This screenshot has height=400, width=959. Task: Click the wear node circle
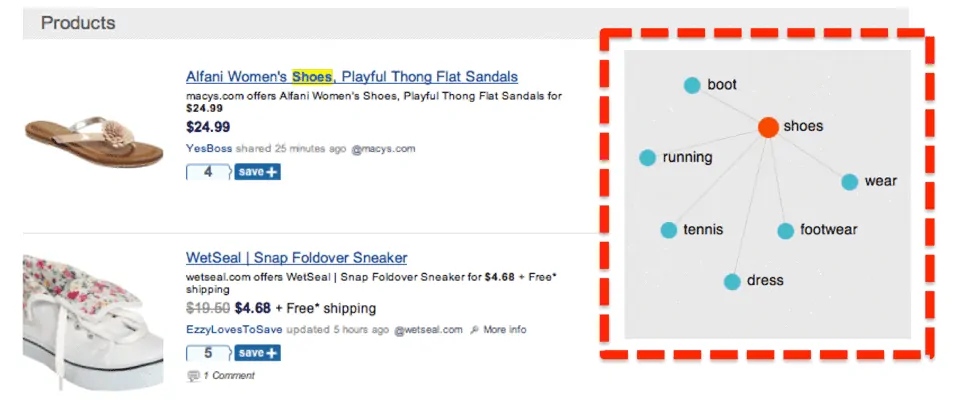(850, 182)
